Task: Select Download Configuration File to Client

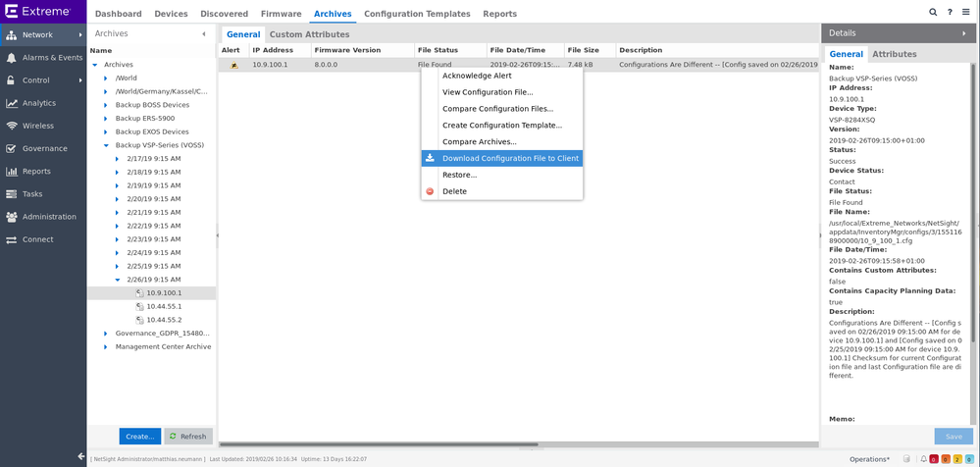Action: (x=510, y=158)
